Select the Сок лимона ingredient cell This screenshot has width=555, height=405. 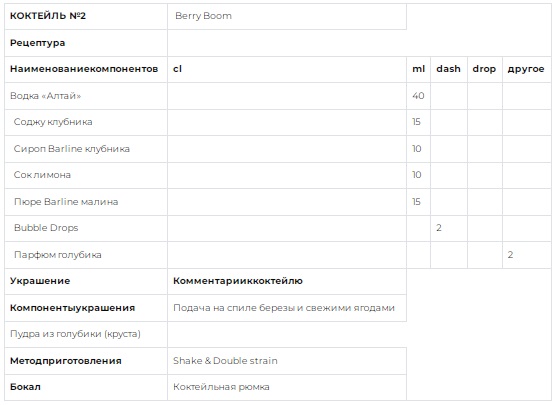86,175
